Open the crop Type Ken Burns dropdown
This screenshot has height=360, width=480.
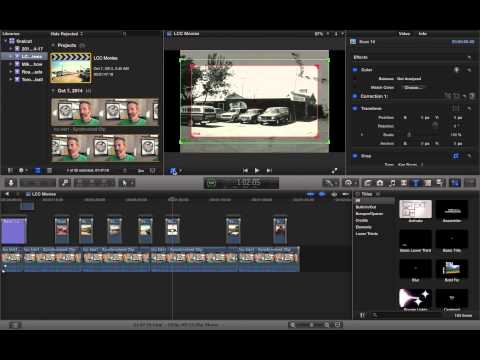[410, 165]
